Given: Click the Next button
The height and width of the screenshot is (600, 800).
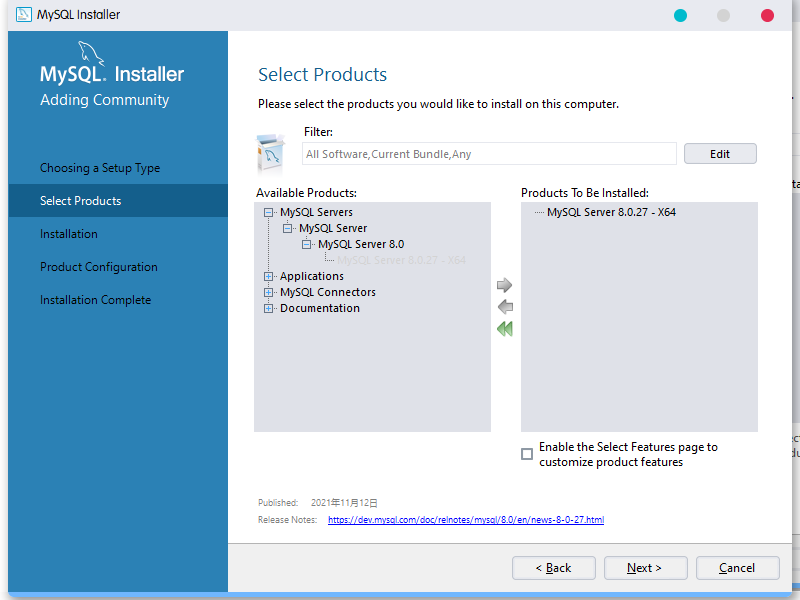Looking at the screenshot, I should click(645, 568).
